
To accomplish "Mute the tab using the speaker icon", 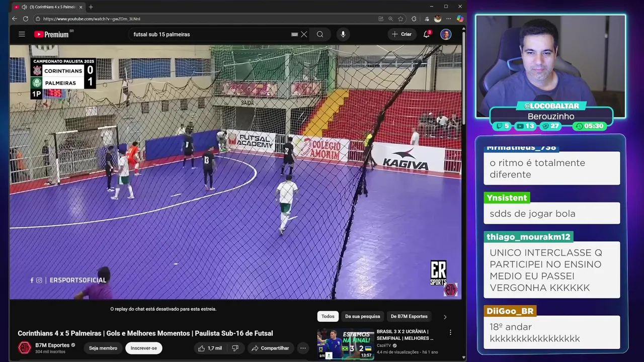I will tap(24, 7).
